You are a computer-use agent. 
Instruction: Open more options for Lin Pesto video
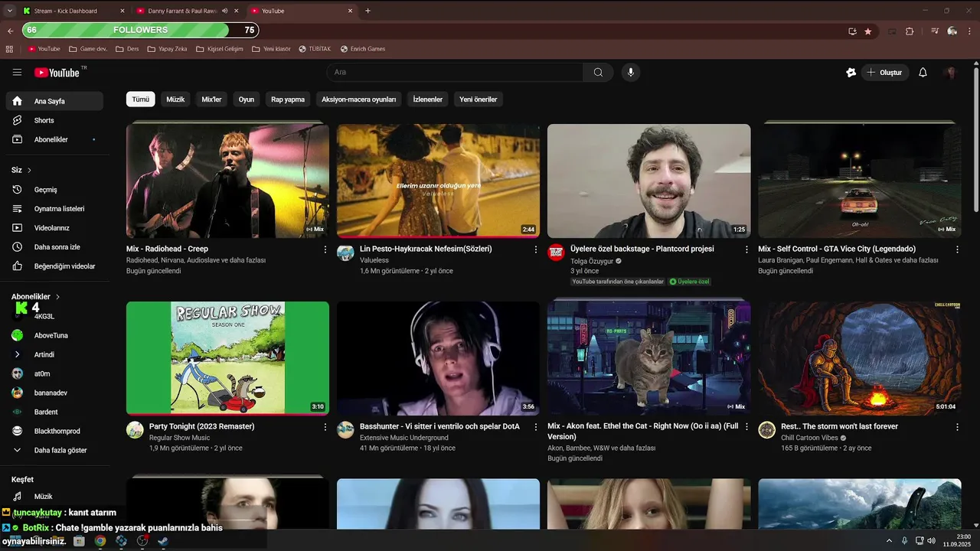(x=536, y=249)
